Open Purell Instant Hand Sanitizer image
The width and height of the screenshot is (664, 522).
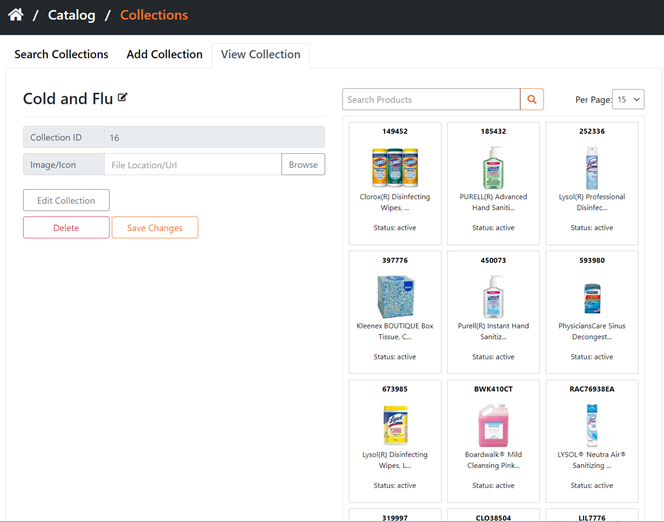click(493, 296)
